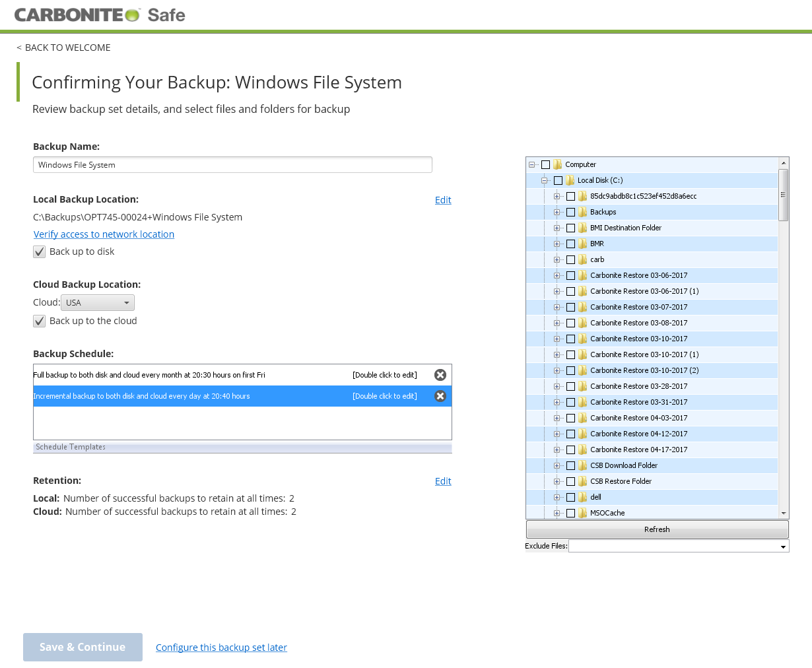This screenshot has height=668, width=812.
Task: Click Verify access to network location
Action: pyautogui.click(x=104, y=234)
